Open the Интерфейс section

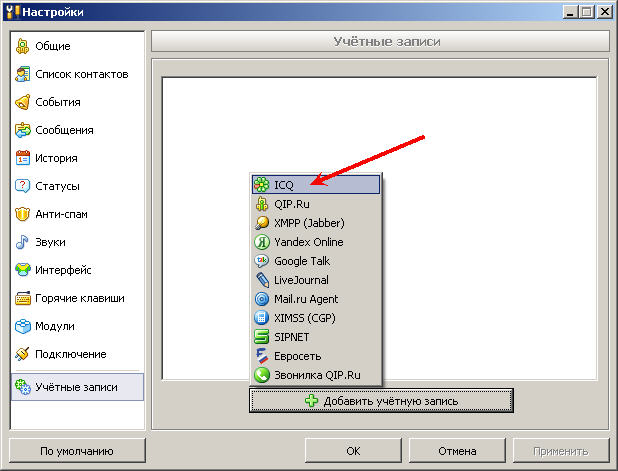(x=78, y=270)
